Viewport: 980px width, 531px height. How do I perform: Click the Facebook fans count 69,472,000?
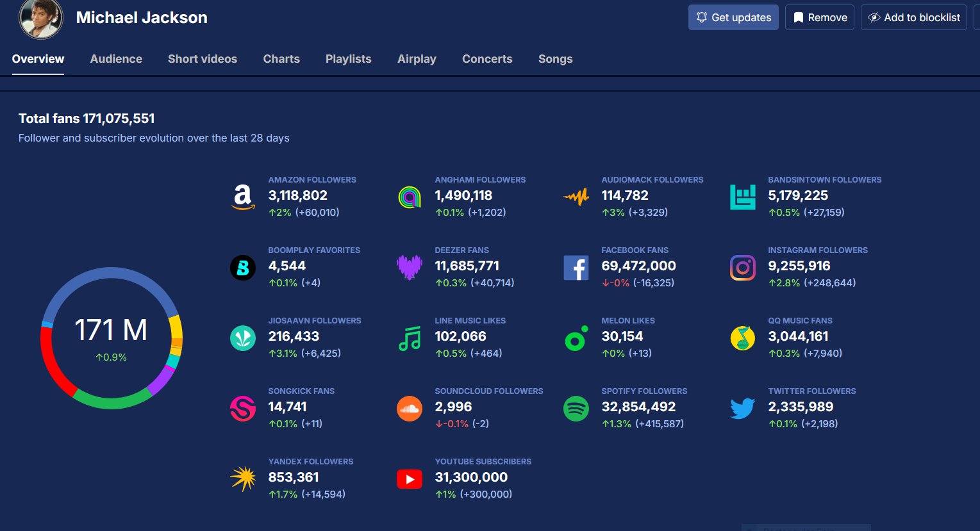point(638,266)
